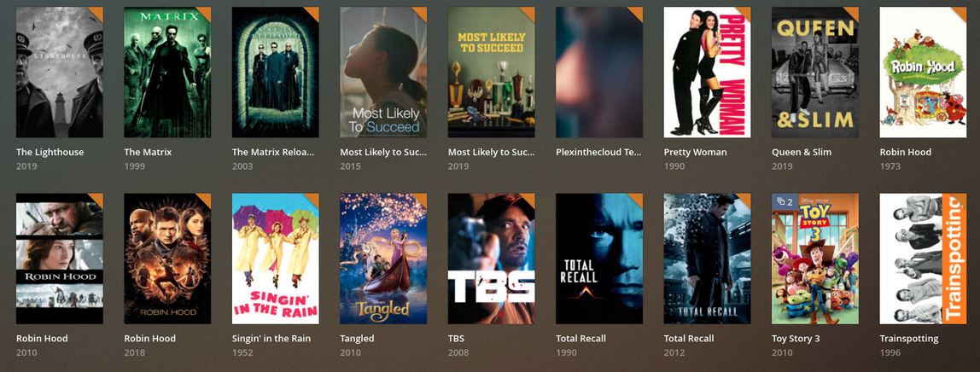Click the unwatched orange corner flag on The Lighthouse
The height and width of the screenshot is (372, 980).
coord(97,12)
